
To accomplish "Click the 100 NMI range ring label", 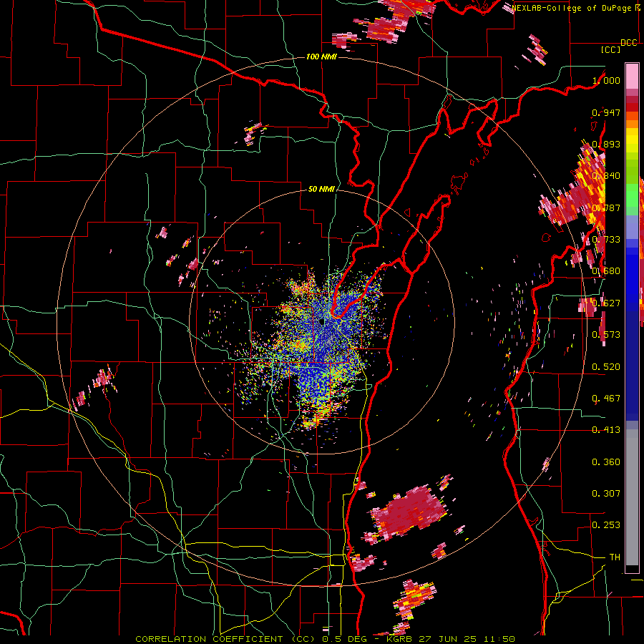I will pos(321,57).
